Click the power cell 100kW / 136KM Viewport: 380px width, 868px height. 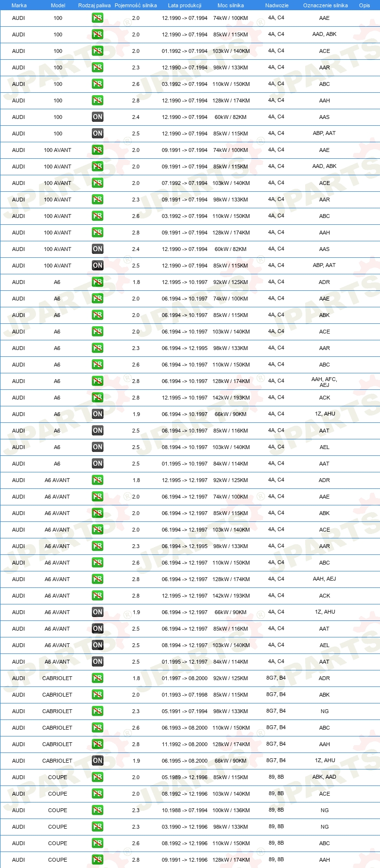[231, 810]
